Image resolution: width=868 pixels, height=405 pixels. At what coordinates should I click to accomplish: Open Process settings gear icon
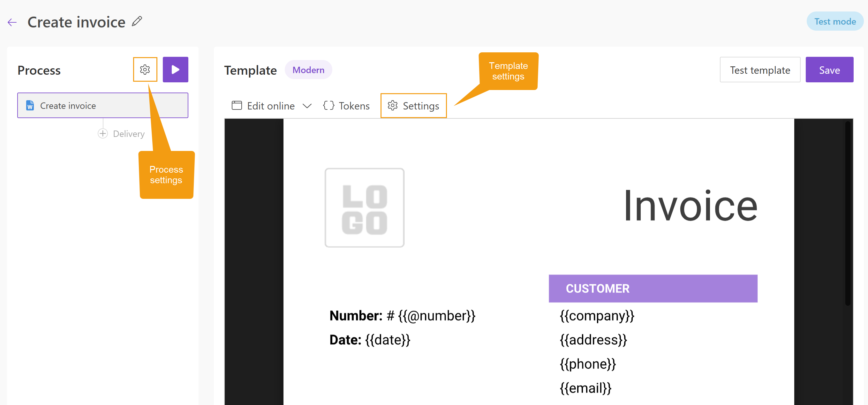click(x=145, y=69)
